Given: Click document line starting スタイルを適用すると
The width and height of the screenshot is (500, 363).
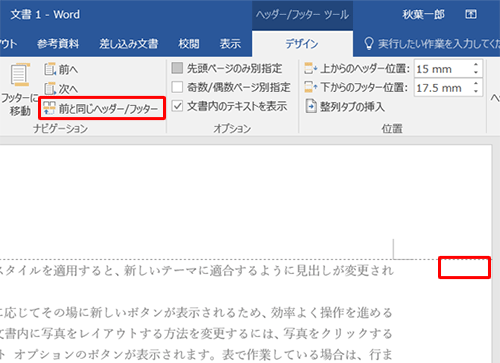Looking at the screenshot, I should coord(197,271).
